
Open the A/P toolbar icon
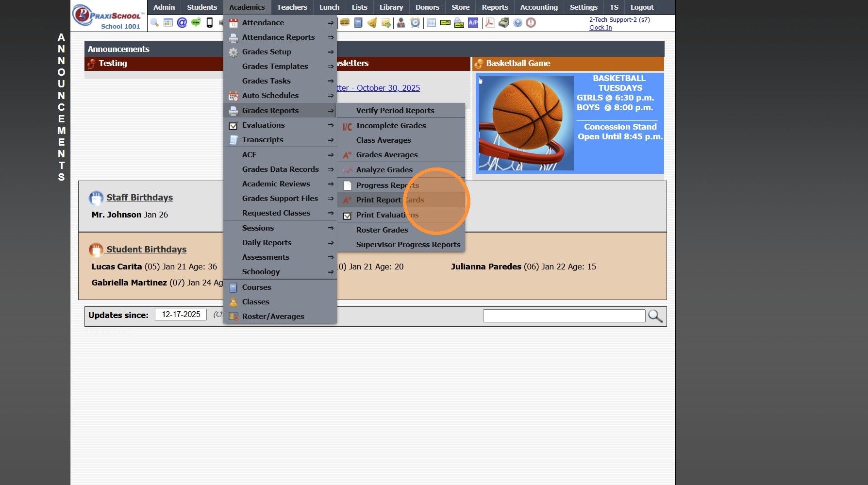(473, 23)
